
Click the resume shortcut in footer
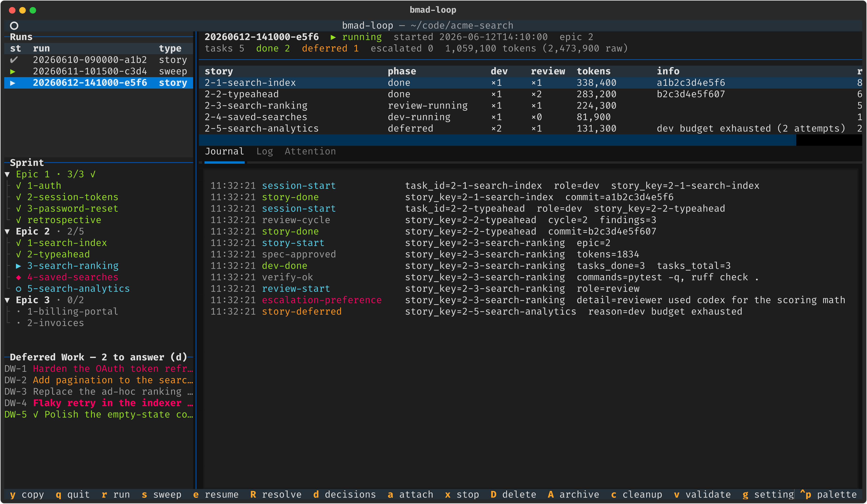(216, 494)
